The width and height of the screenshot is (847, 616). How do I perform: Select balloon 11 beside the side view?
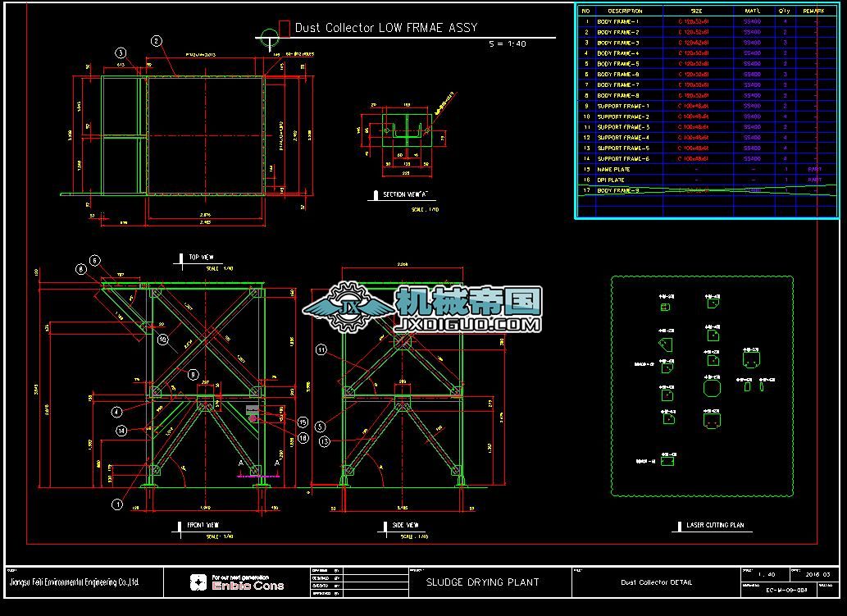321,350
